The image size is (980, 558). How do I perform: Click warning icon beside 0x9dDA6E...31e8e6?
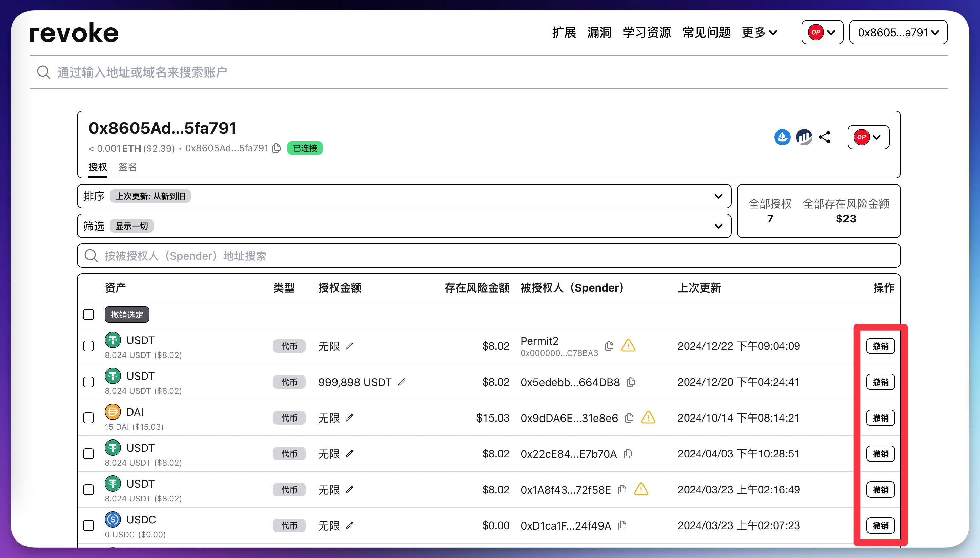(x=648, y=417)
